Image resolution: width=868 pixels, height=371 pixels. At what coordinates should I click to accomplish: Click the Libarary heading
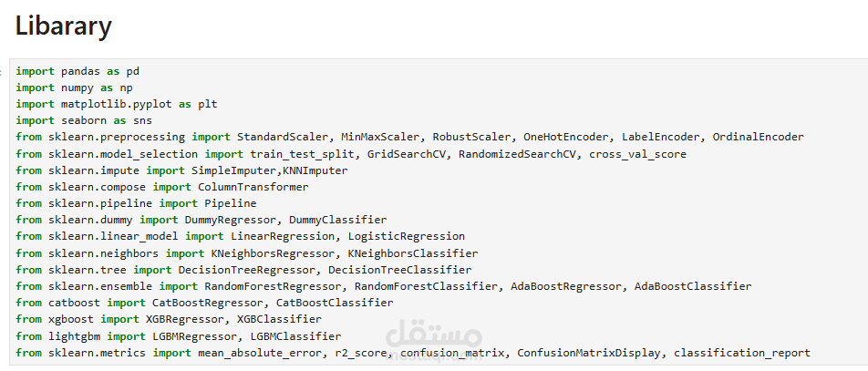point(63,26)
